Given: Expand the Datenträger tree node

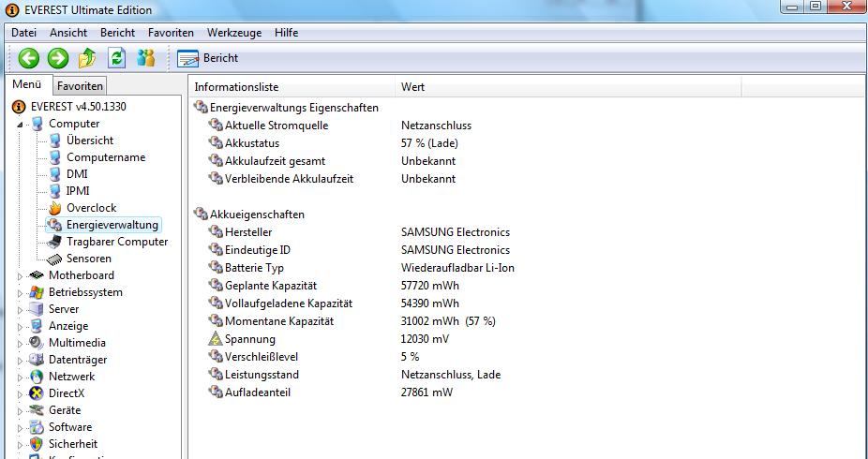Looking at the screenshot, I should click(20, 361).
